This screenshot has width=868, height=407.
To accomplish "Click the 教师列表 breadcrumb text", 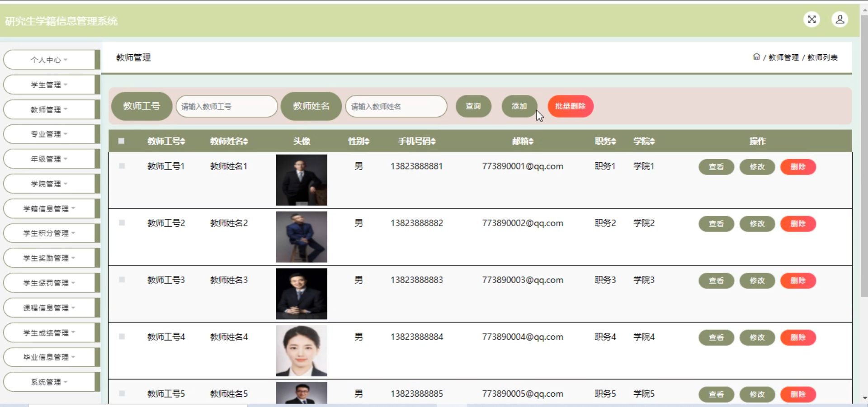I will pyautogui.click(x=822, y=57).
